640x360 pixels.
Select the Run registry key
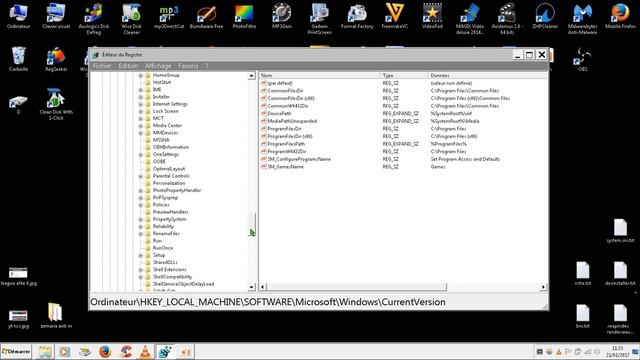[157, 241]
